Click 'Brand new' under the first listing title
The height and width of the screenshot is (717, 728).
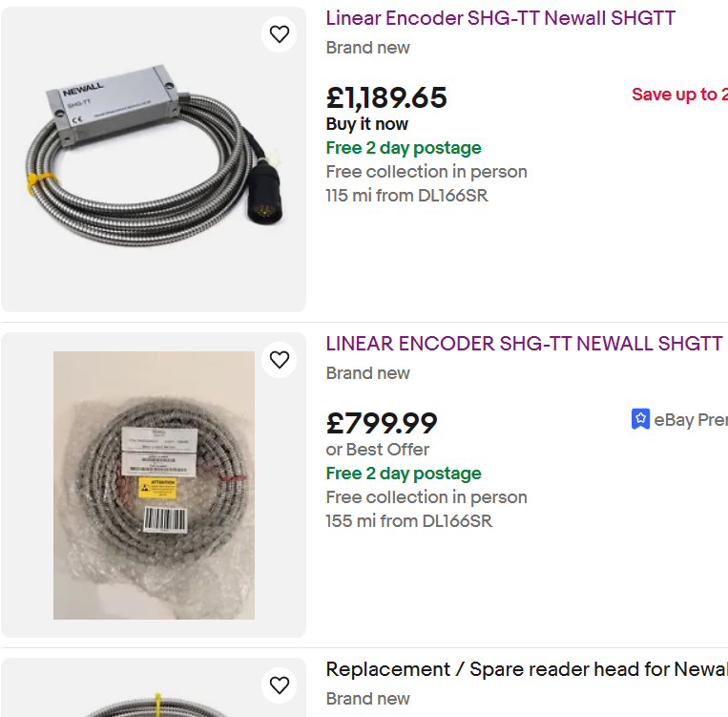(x=368, y=48)
